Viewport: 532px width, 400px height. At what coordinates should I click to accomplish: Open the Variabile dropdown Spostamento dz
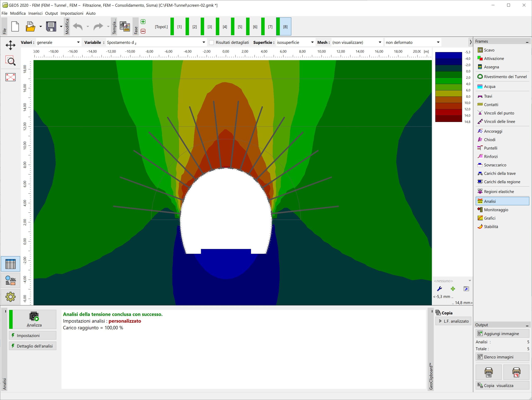tap(156, 43)
